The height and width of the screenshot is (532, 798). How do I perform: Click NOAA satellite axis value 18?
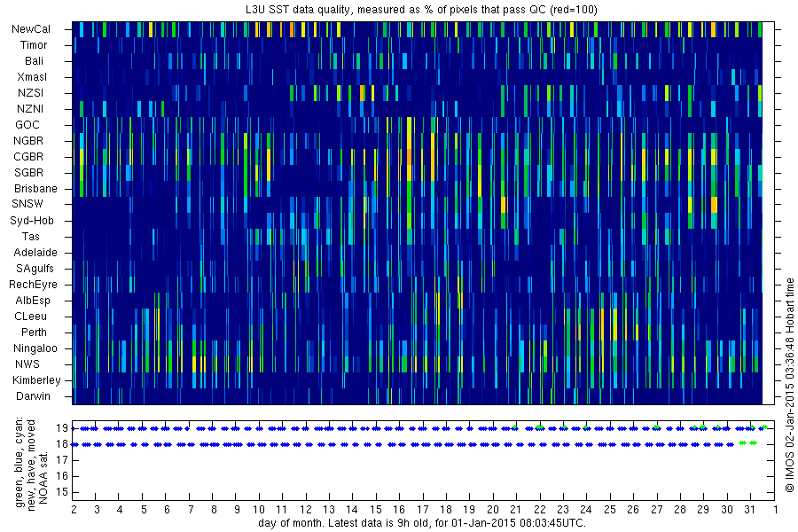coord(62,444)
